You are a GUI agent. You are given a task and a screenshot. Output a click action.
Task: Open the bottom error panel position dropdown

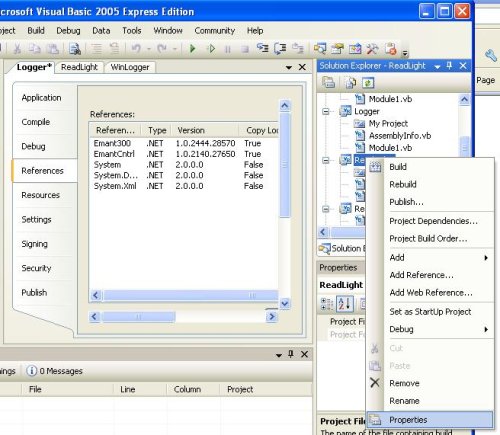(279, 355)
